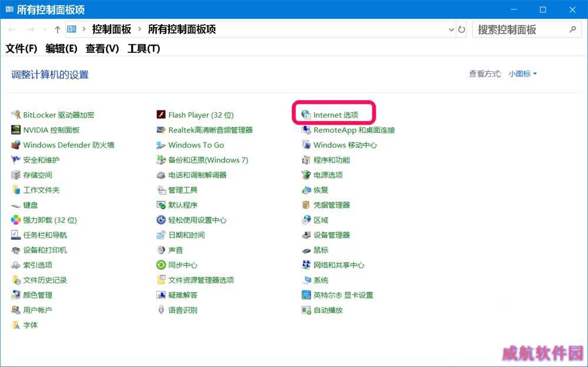Click the up one level arrow

pos(58,29)
